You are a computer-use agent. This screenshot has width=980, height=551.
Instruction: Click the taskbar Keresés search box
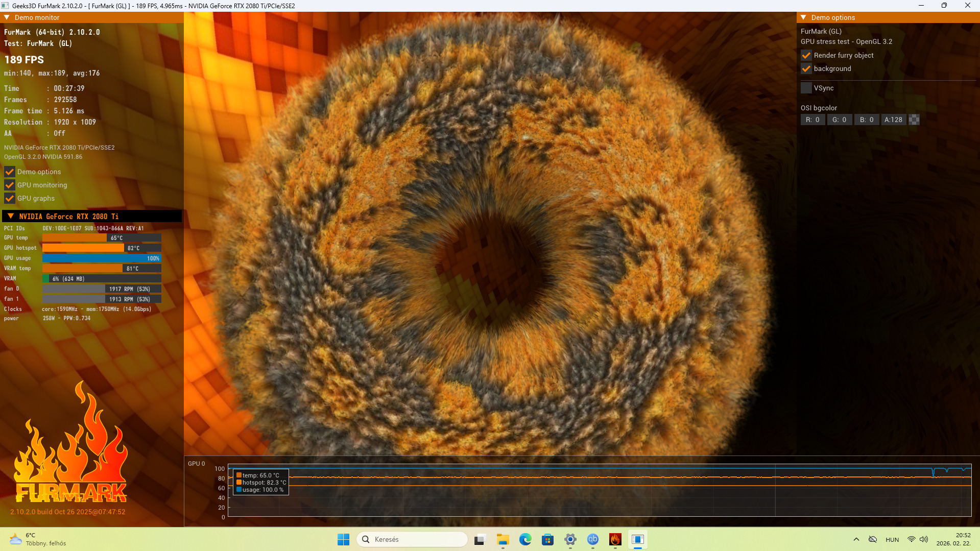[x=412, y=539]
